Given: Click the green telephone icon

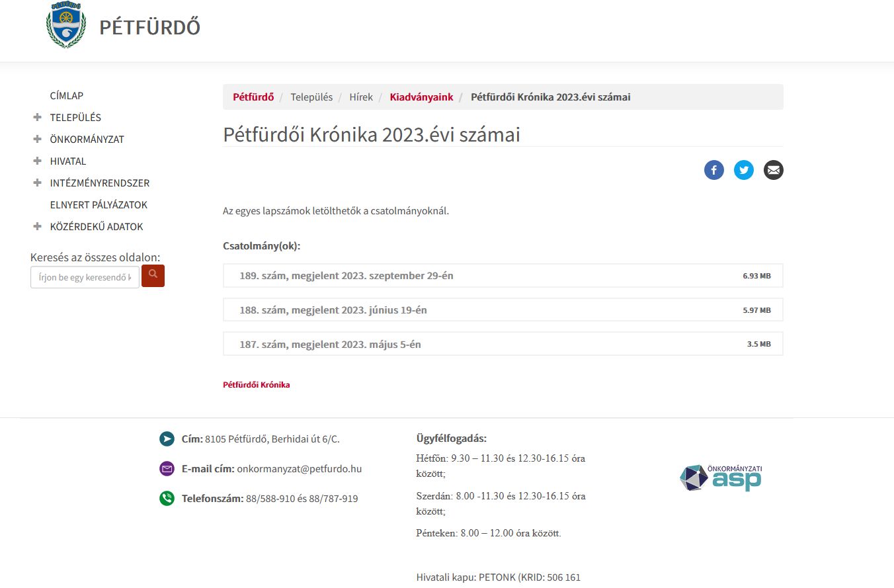Looking at the screenshot, I should pos(167,499).
